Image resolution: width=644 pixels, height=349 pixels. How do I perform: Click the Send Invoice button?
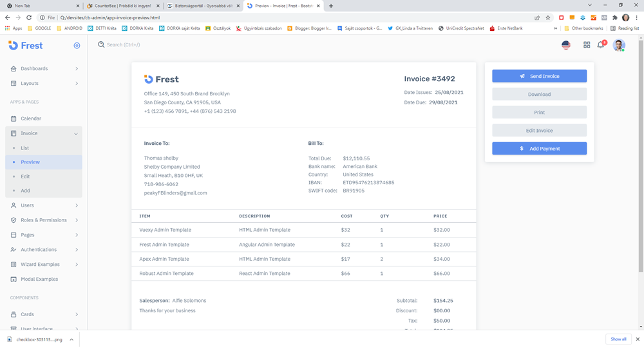coord(539,76)
